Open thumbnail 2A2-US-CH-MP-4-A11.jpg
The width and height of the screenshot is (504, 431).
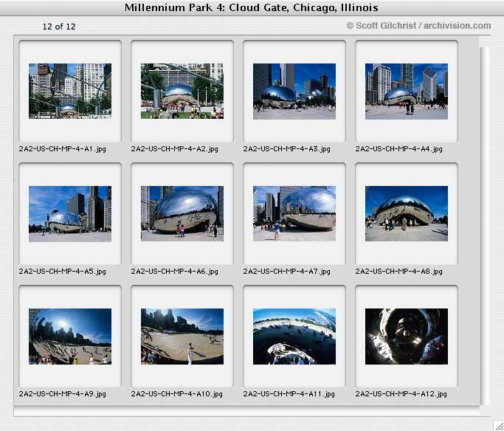click(x=294, y=337)
